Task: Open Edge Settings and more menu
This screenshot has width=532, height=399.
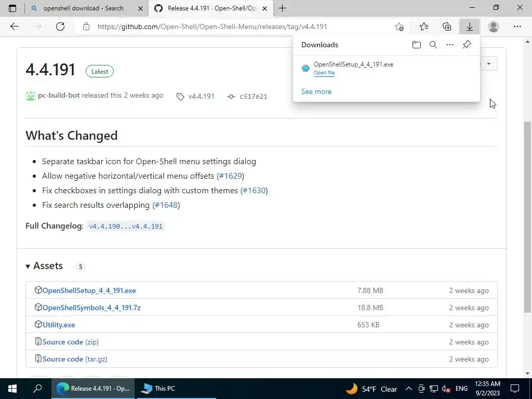Action: (x=517, y=26)
